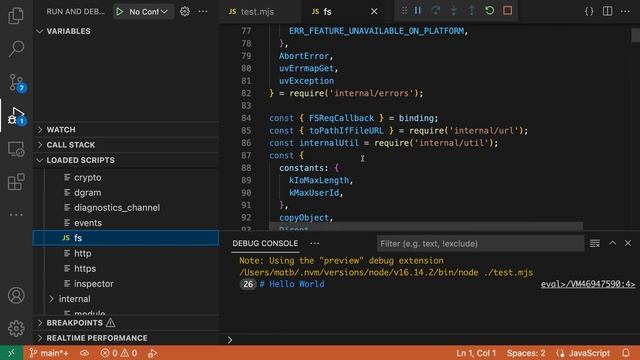640x360 pixels.
Task: Open the diagnostics_channel script
Action: [x=126, y=208]
